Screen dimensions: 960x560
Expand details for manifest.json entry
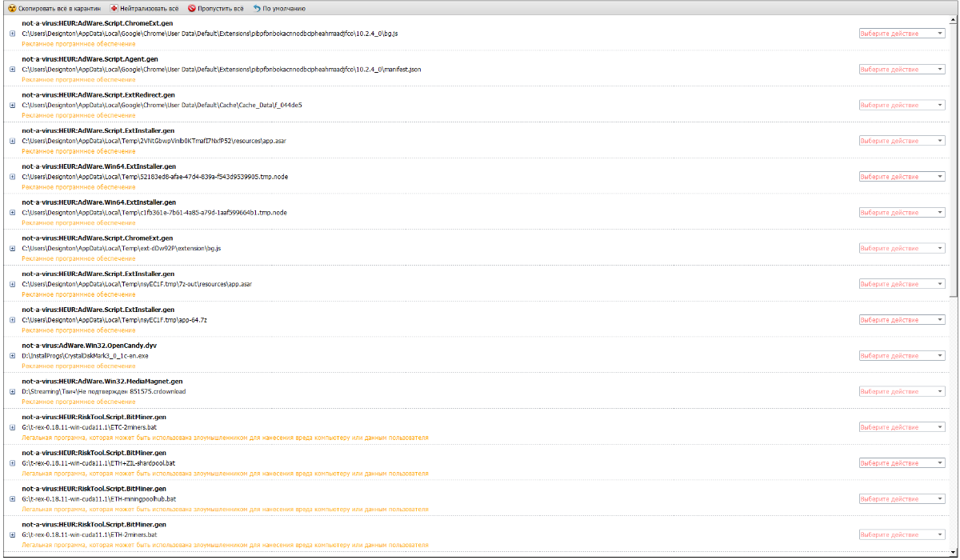[x=12, y=70]
